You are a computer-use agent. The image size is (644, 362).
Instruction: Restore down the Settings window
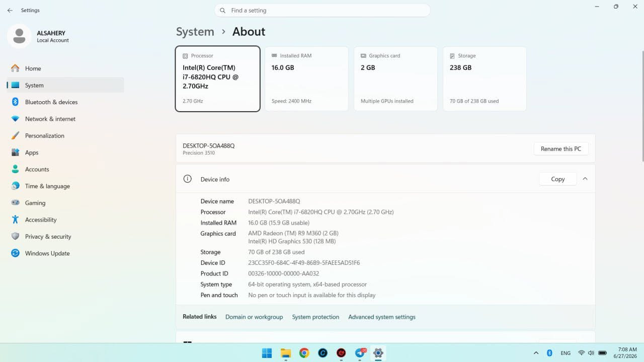point(616,7)
